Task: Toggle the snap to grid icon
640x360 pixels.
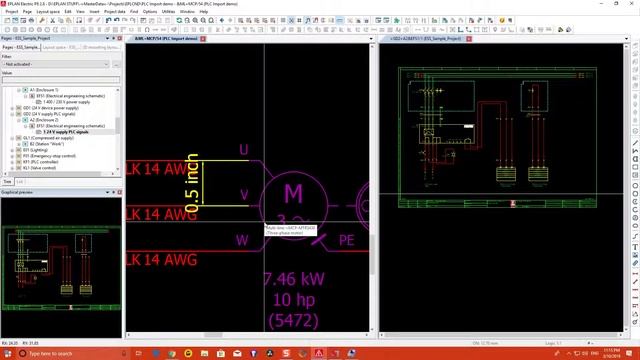Action: [291, 20]
